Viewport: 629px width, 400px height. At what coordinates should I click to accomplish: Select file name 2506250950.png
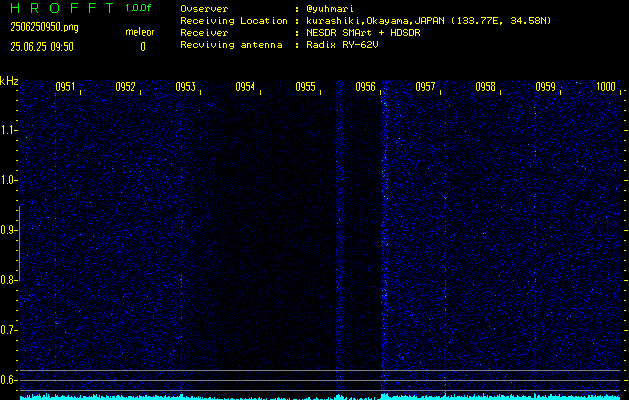coord(45,27)
